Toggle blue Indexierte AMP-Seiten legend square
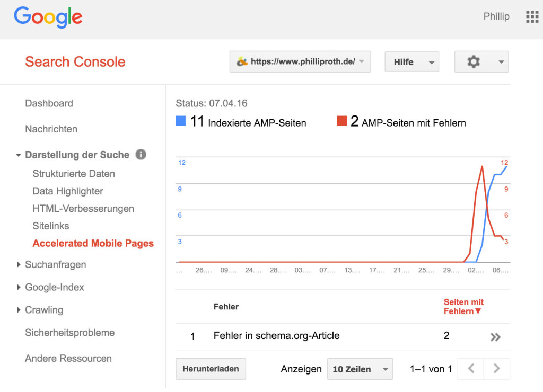The height and width of the screenshot is (392, 543). tap(181, 120)
